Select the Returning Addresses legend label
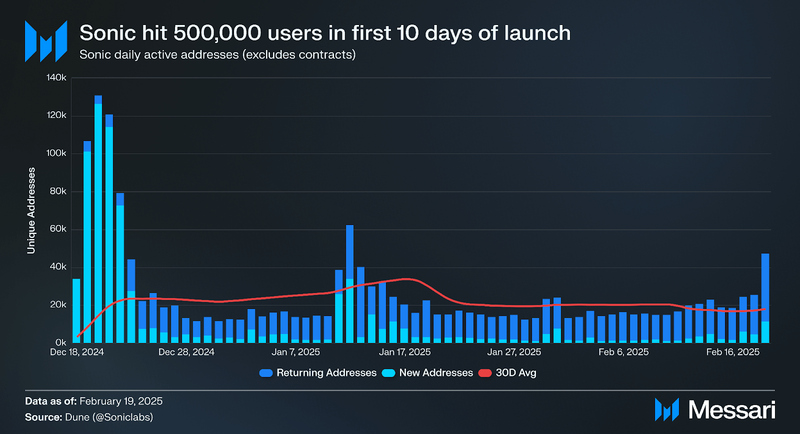800x434 pixels. coord(327,373)
